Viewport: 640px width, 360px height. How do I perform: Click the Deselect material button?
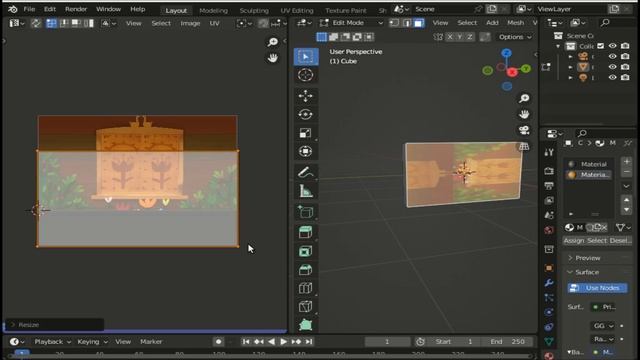point(620,241)
